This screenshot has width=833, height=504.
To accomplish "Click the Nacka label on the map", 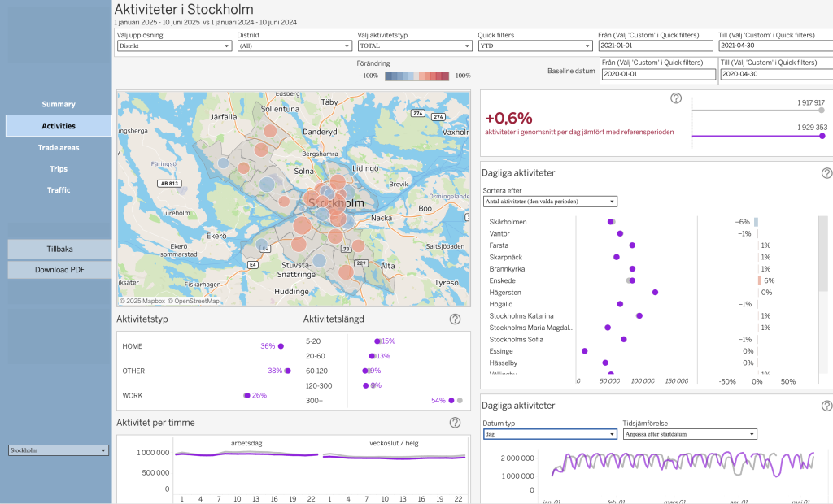I will click(x=382, y=219).
